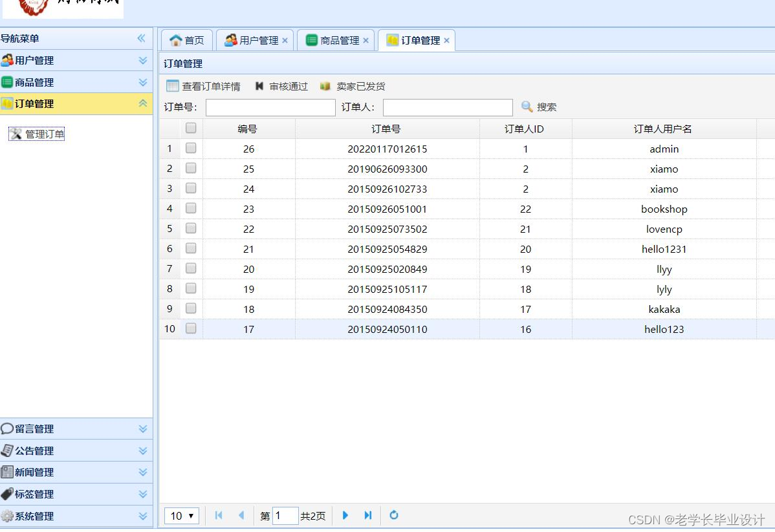
Task: Click the 商品管理 sidebar green icon
Action: [7, 82]
